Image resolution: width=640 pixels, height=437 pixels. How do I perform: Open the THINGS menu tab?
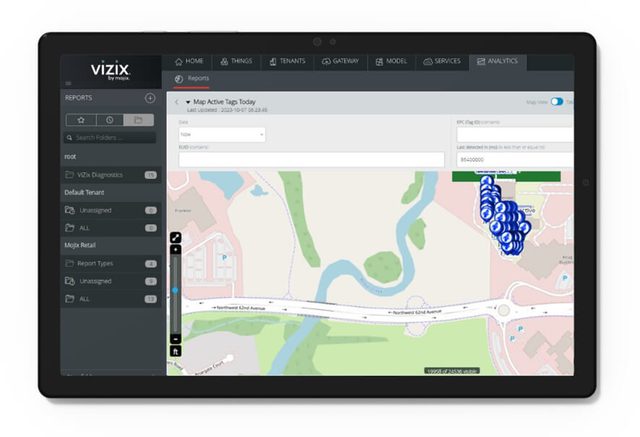237,61
